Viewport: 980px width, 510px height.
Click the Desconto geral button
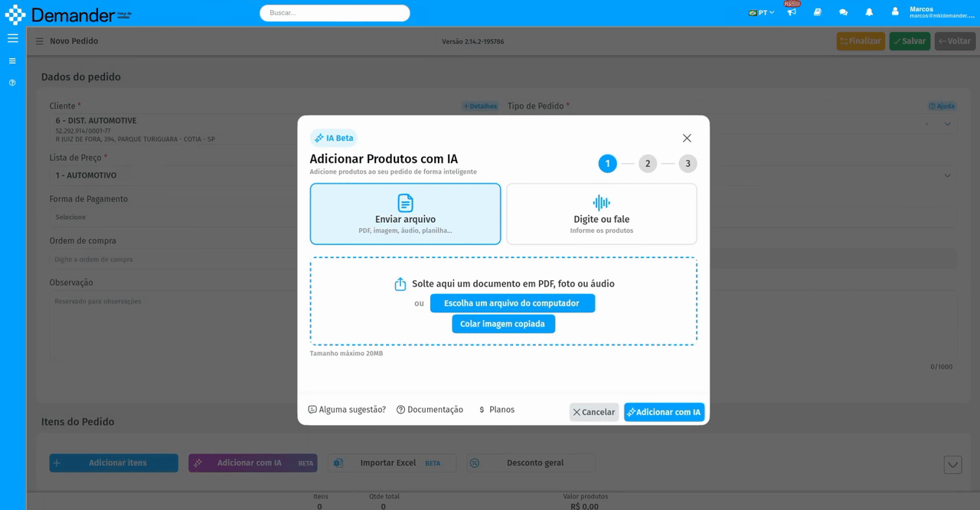[531, 463]
